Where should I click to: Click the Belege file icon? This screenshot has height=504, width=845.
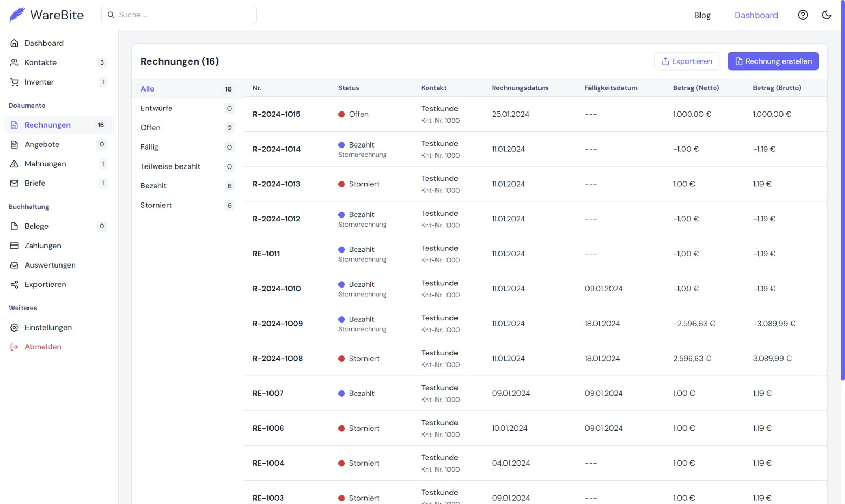pos(15,226)
